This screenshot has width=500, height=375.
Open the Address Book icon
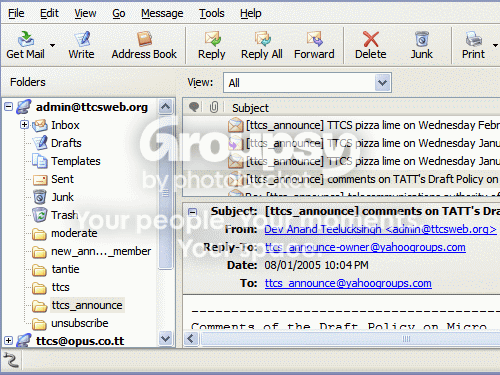coord(144,39)
